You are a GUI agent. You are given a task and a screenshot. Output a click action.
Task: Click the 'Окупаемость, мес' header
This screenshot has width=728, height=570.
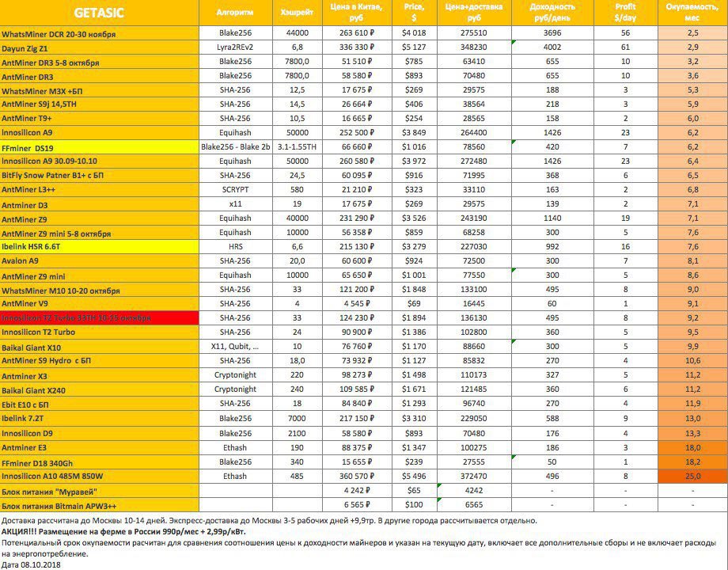click(x=692, y=13)
